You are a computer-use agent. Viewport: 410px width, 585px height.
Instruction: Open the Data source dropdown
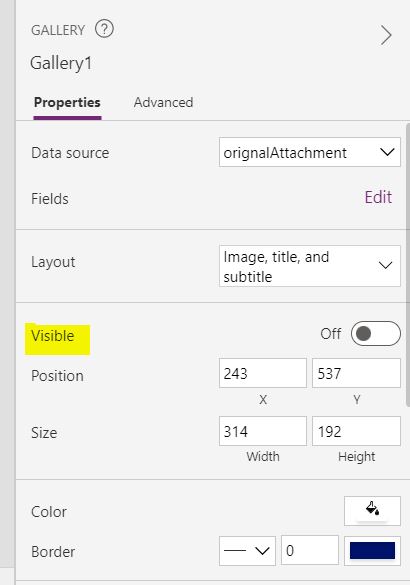coord(310,152)
